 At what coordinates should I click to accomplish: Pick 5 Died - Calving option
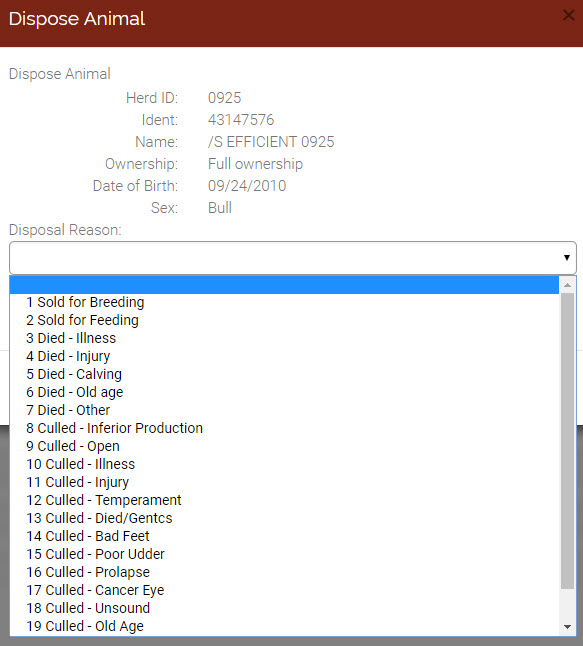click(284, 374)
